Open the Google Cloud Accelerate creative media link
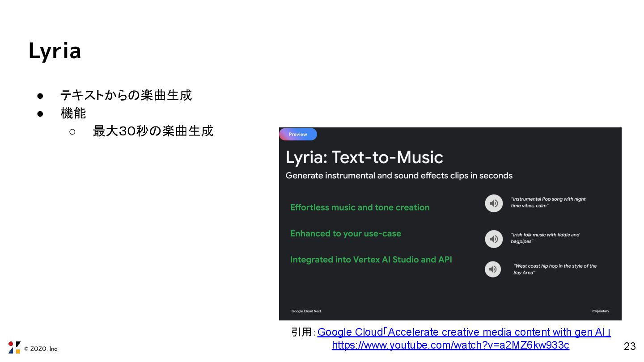This screenshot has height=362, width=644. (x=464, y=332)
